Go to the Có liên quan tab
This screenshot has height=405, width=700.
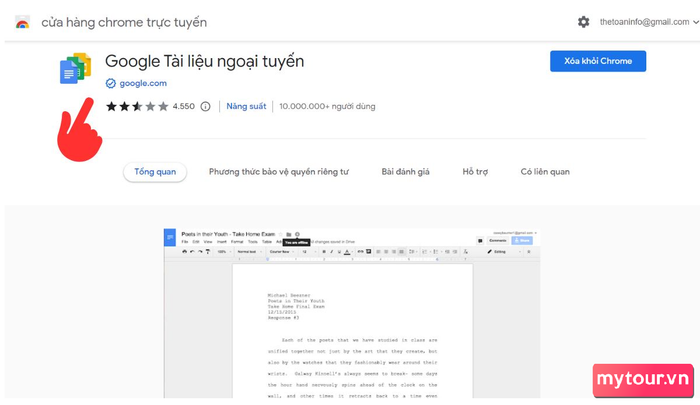point(545,172)
